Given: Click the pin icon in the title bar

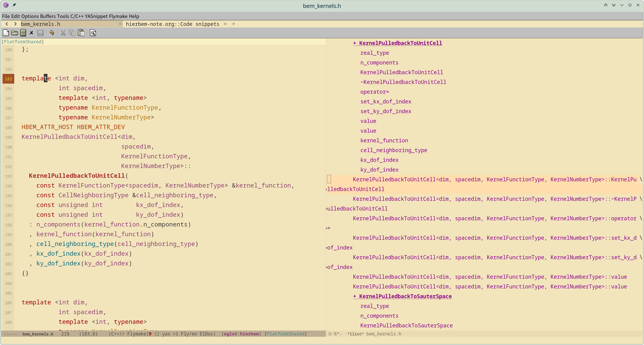Looking at the screenshot, I should pos(14,5).
